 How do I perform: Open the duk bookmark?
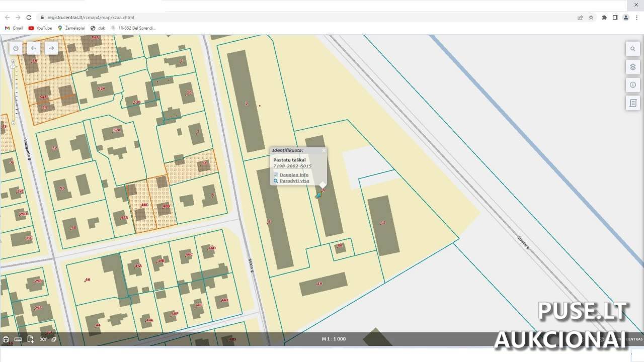click(x=98, y=28)
